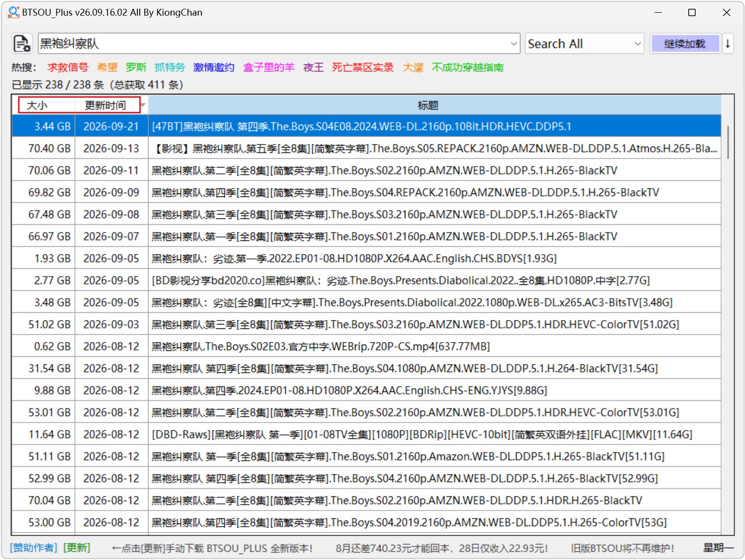
Task: Click the [赞助作者] link in the status bar
Action: [34, 548]
